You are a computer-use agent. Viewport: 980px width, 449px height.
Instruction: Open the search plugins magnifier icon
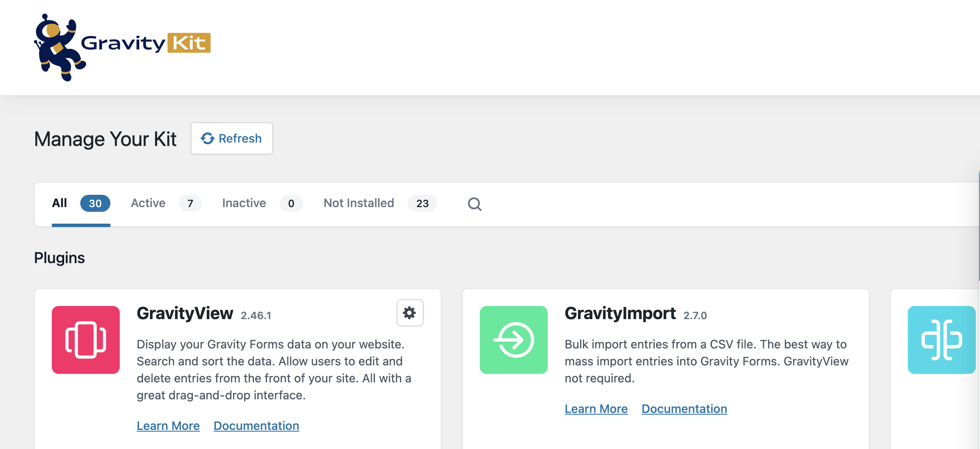click(474, 204)
